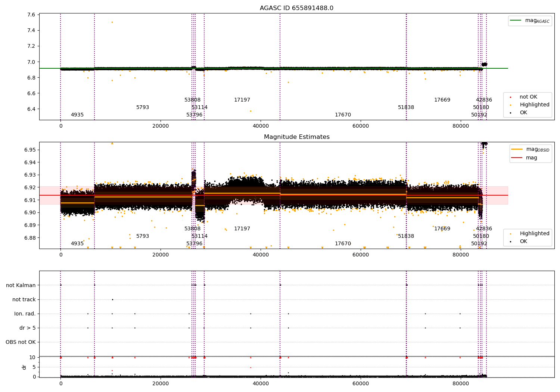Screen dimensions: 560x392
Task: Click OBSID label 53796 in the top plot
Action: tap(195, 115)
